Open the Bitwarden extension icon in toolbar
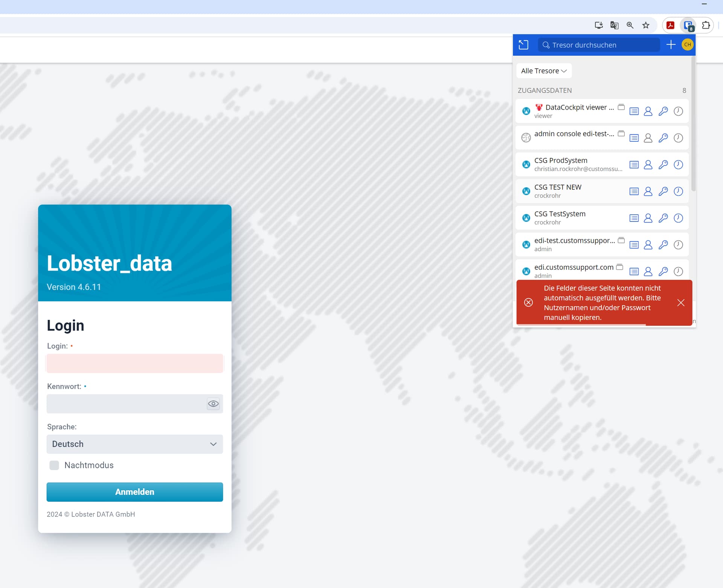This screenshot has height=588, width=723. pos(689,26)
